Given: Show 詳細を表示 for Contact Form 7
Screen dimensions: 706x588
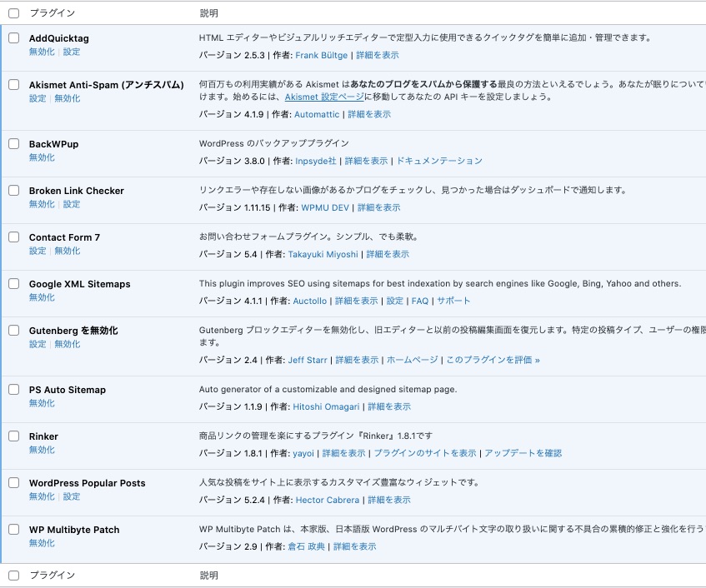Looking at the screenshot, I should pos(388,255).
